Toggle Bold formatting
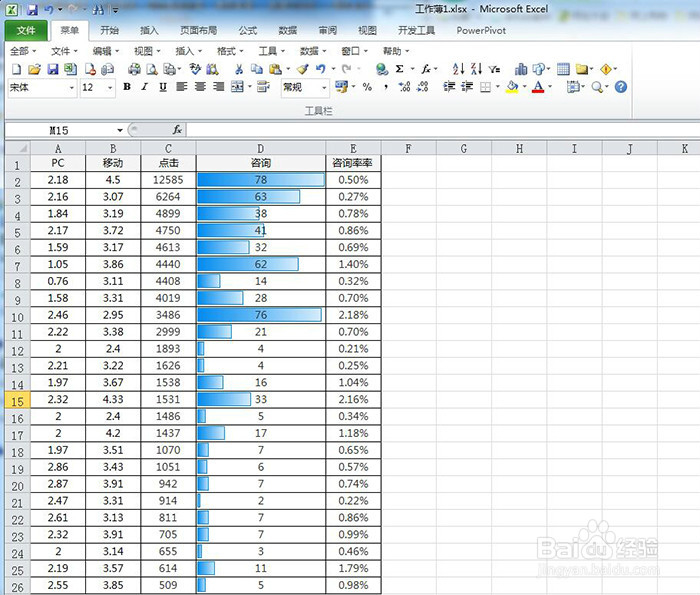700x595 pixels. click(127, 87)
